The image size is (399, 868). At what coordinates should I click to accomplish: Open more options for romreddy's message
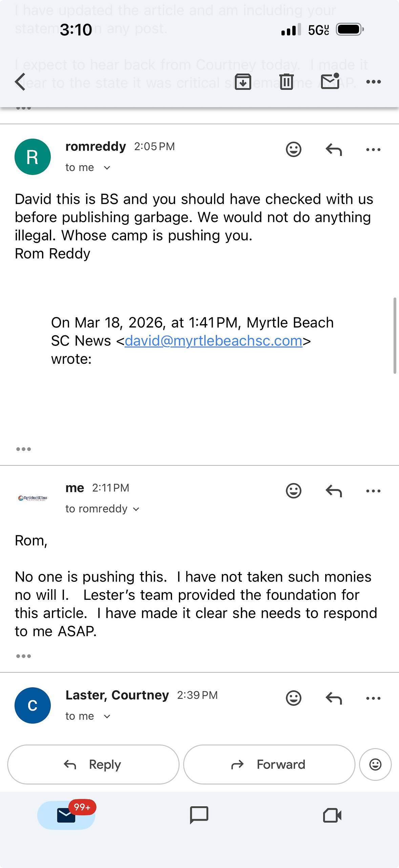pyautogui.click(x=373, y=149)
